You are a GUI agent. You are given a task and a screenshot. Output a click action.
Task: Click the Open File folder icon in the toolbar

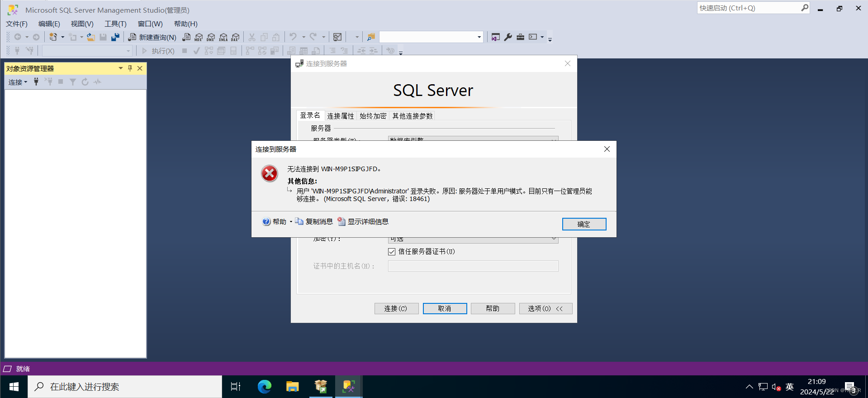click(91, 37)
